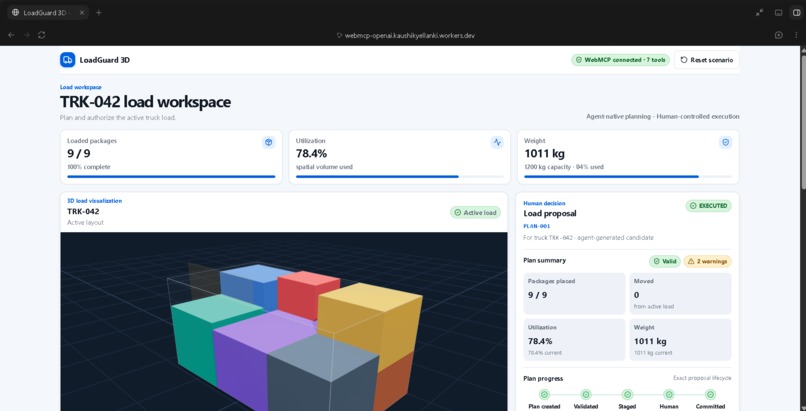Image resolution: width=806 pixels, height=411 pixels.
Task: Click the Valid badge in Plan summary
Action: pos(665,261)
